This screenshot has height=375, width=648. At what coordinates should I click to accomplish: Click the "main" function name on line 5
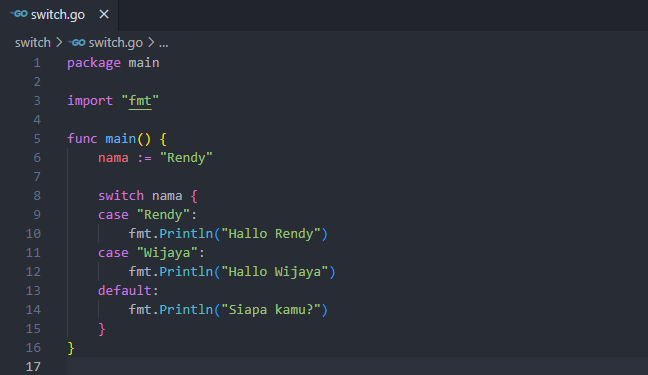121,139
